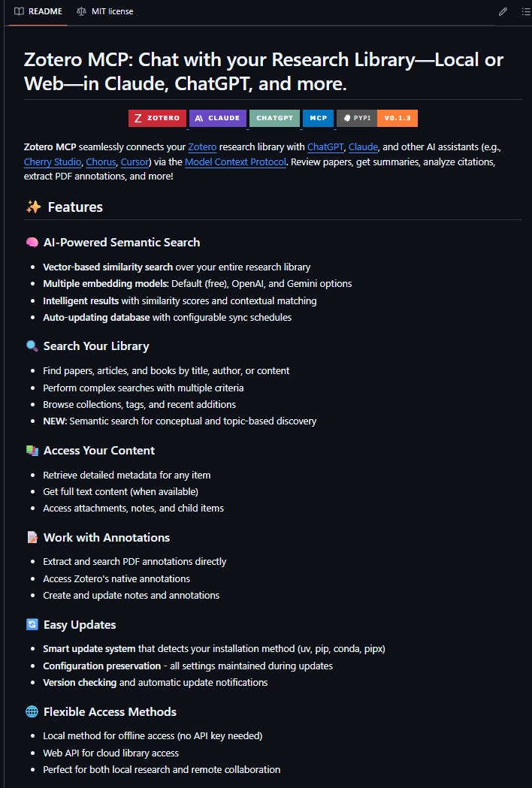Click 'Retrieve detailed metadata' bullet

pyautogui.click(x=127, y=476)
